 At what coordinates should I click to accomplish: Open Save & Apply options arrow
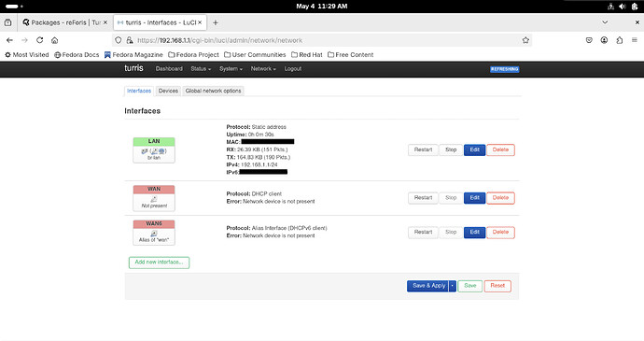453,286
